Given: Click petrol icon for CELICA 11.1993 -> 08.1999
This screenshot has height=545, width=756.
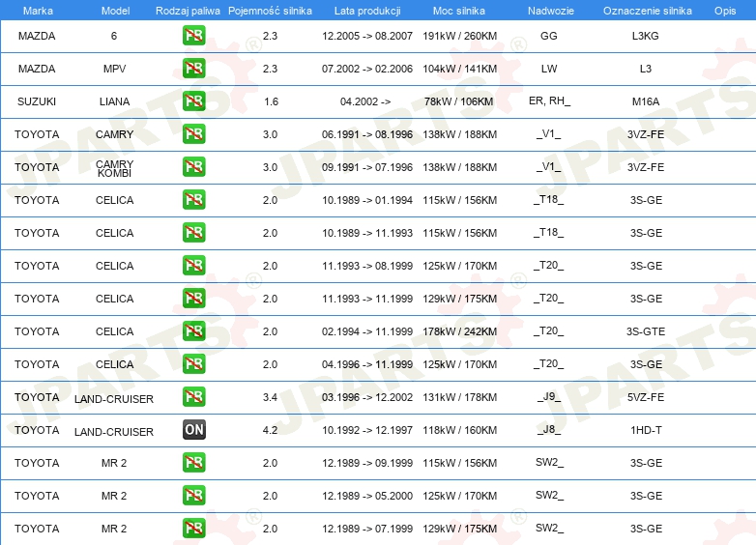Looking at the screenshot, I should coord(193,265).
